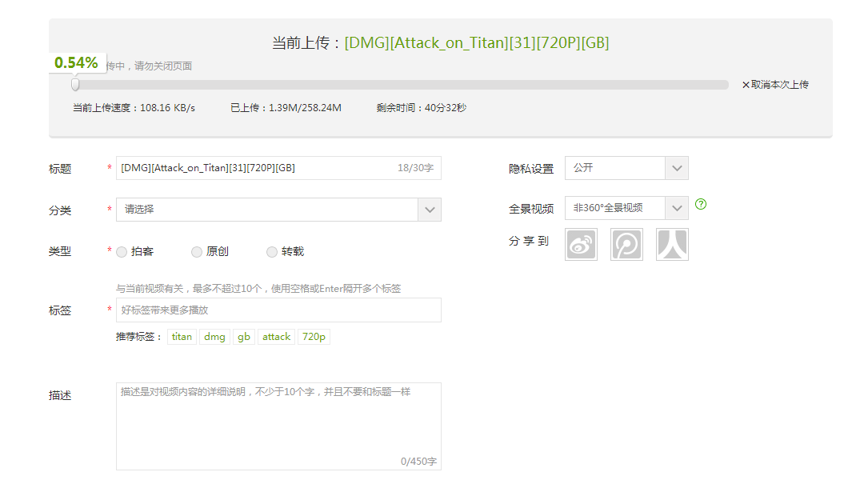Choose 转载 as the video type

(x=271, y=251)
